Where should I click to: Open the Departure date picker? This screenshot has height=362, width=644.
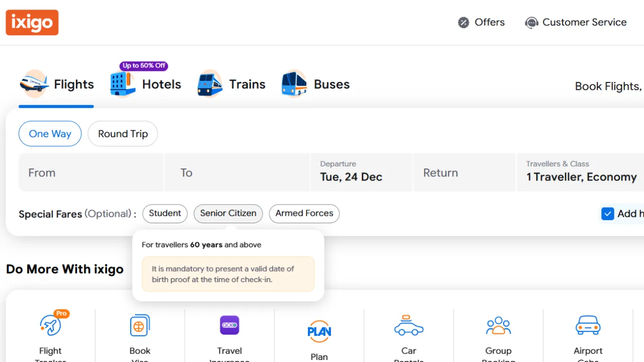tap(361, 172)
